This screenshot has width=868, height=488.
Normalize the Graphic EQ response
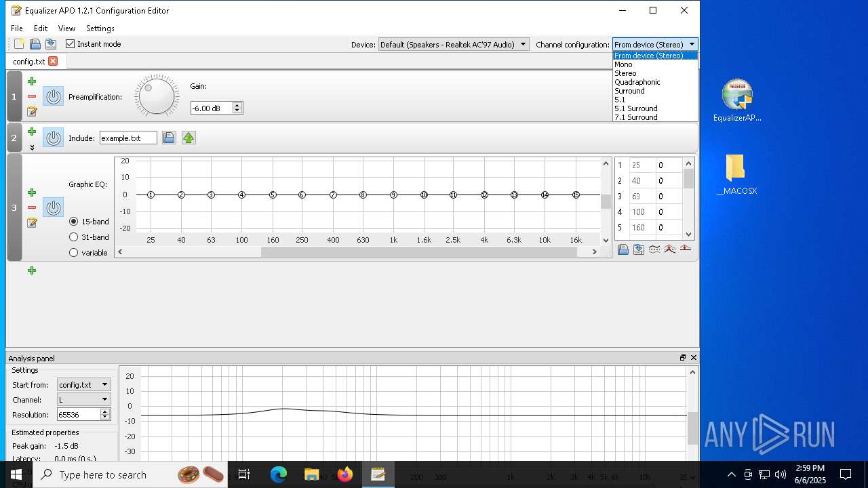pos(670,249)
